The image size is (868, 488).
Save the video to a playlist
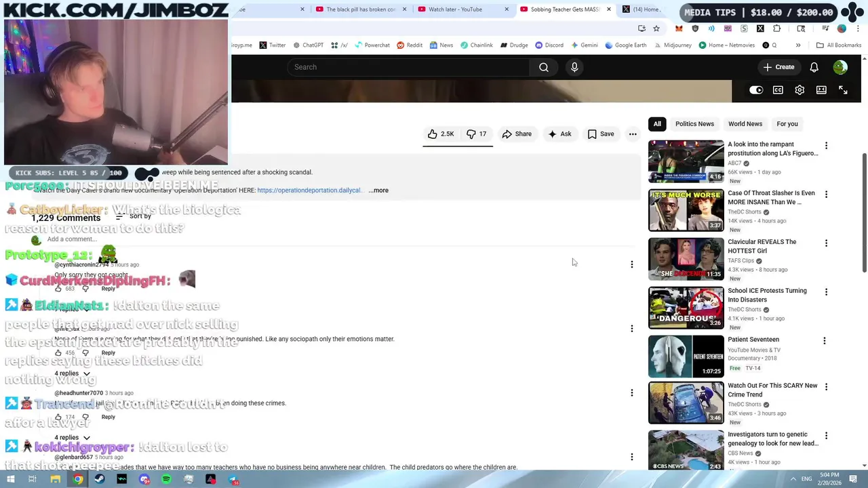pos(601,134)
